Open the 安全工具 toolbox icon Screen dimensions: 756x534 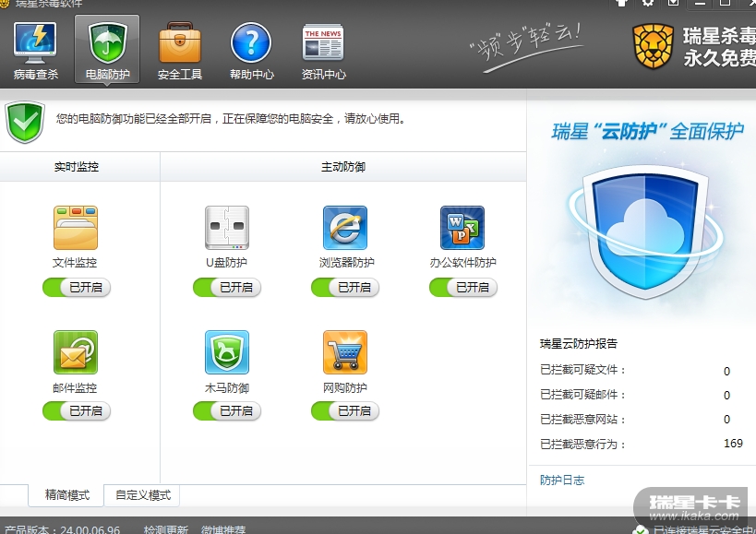[179, 42]
